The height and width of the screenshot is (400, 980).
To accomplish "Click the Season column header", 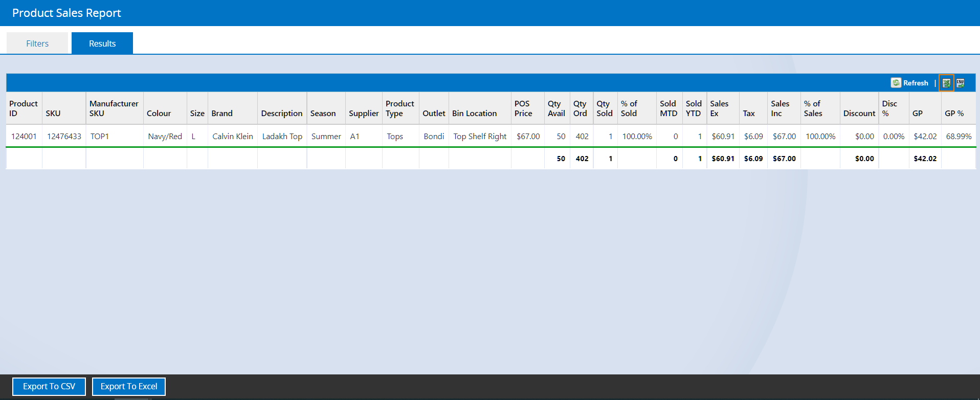I will 326,108.
